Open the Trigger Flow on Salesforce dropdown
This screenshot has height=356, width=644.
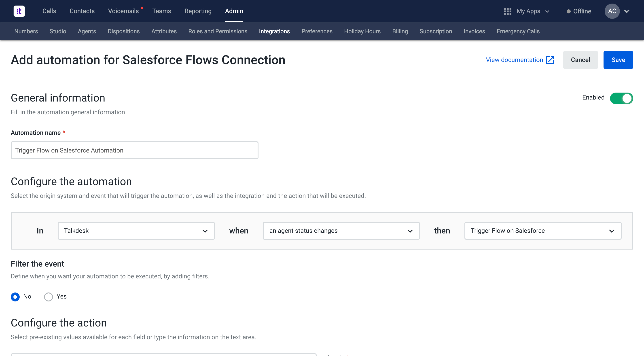tap(543, 231)
